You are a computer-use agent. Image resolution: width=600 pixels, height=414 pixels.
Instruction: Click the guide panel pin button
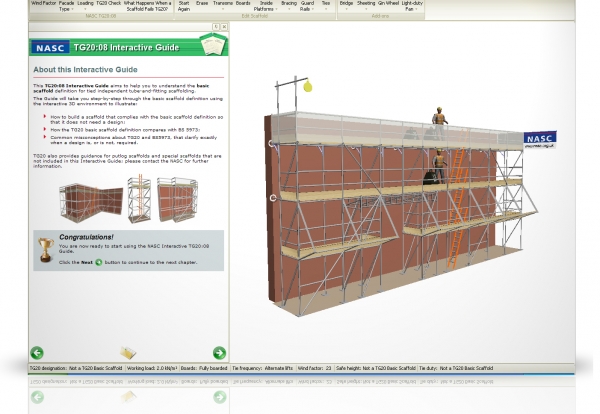pyautogui.click(x=216, y=27)
